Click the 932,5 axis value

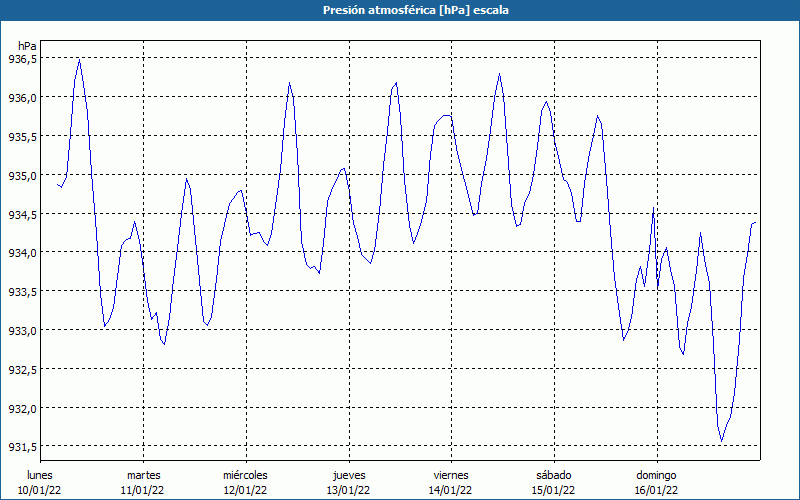coord(22,369)
